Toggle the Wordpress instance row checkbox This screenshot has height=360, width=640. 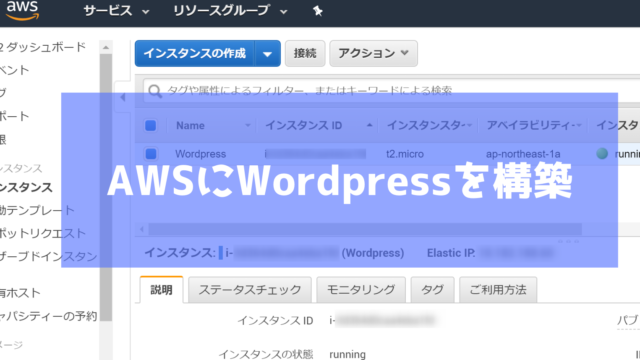[x=151, y=154]
